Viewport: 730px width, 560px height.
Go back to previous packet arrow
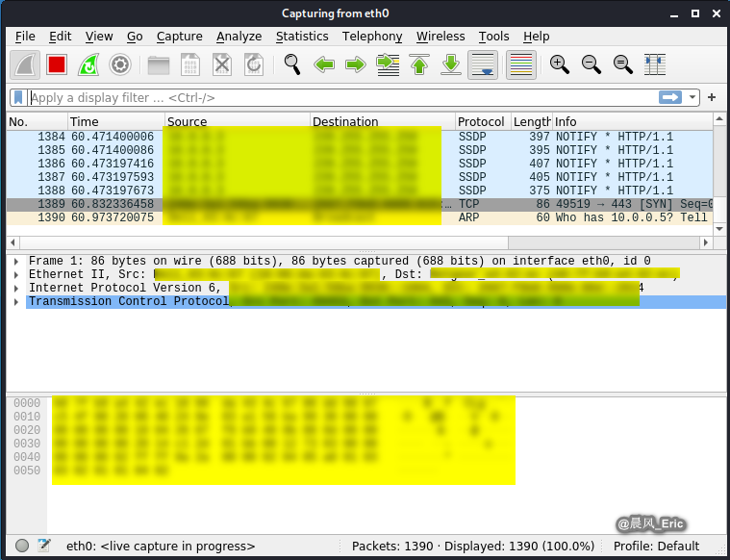[324, 64]
